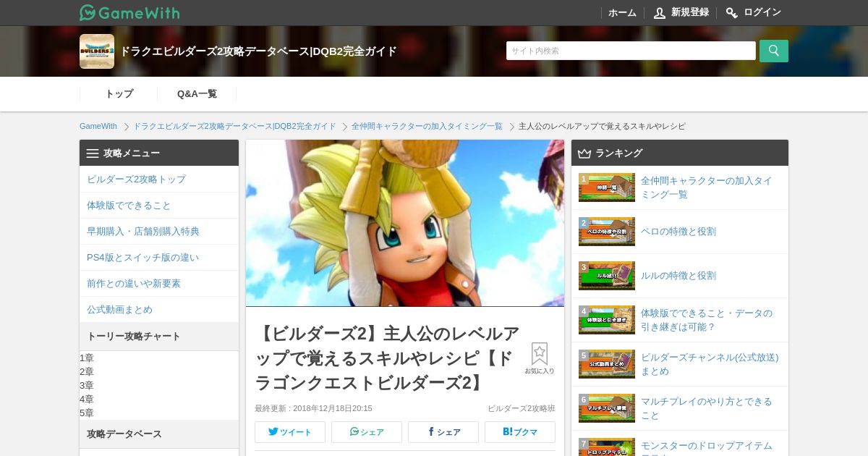Open breadcrumb ドラクエビルダーズ2攻略データベース
Image resolution: width=868 pixels, height=456 pixels.
pyautogui.click(x=234, y=126)
